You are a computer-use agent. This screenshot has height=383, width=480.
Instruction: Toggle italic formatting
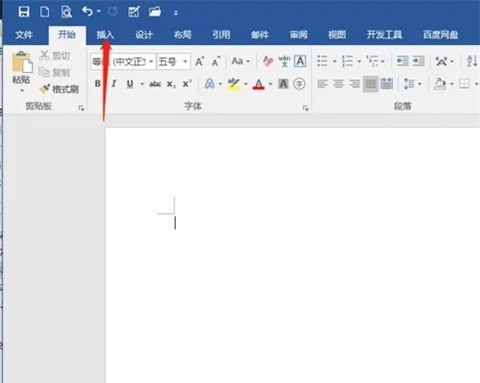pyautogui.click(x=114, y=84)
